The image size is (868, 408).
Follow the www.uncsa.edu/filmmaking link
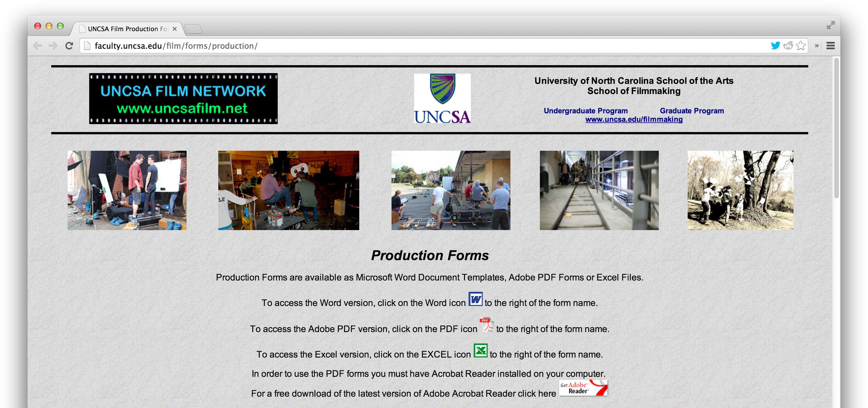point(634,119)
